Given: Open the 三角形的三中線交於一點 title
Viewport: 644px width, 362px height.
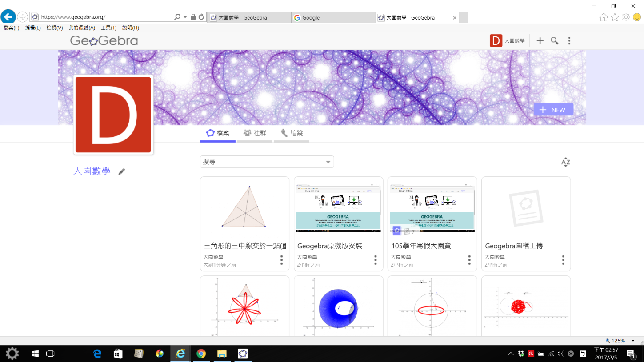Looking at the screenshot, I should click(245, 246).
